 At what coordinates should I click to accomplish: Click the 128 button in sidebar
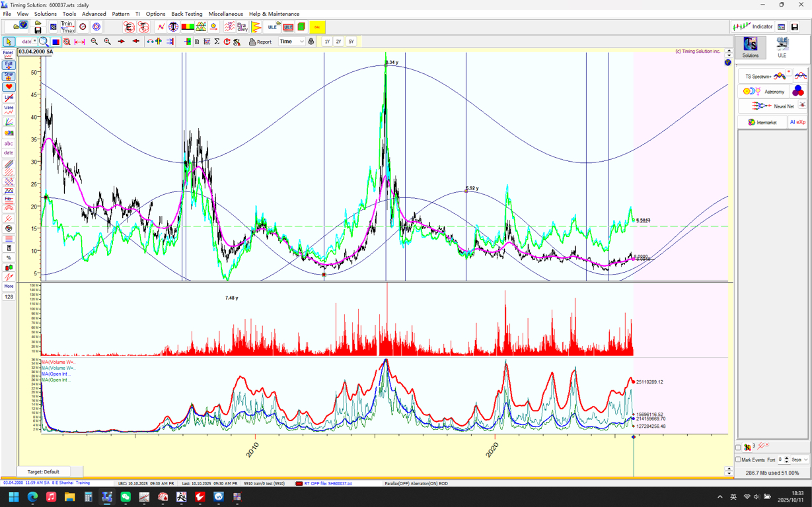(9, 297)
